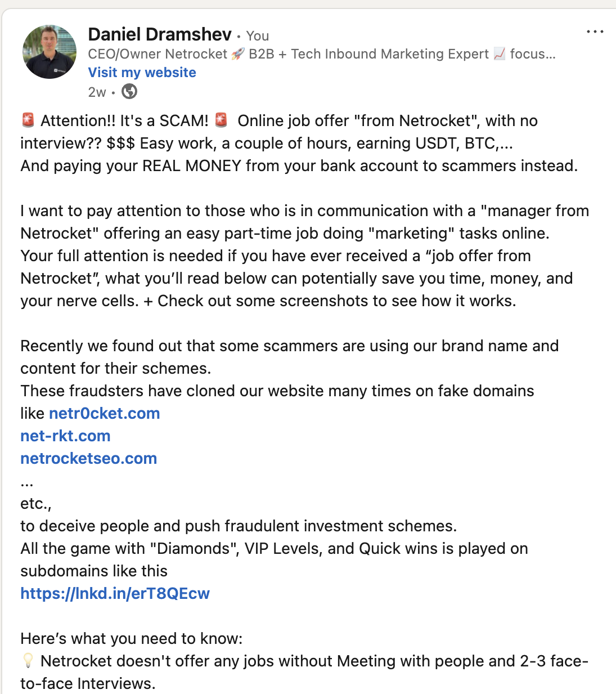Open the three-dot post options menu
616x694 pixels.
[595, 32]
